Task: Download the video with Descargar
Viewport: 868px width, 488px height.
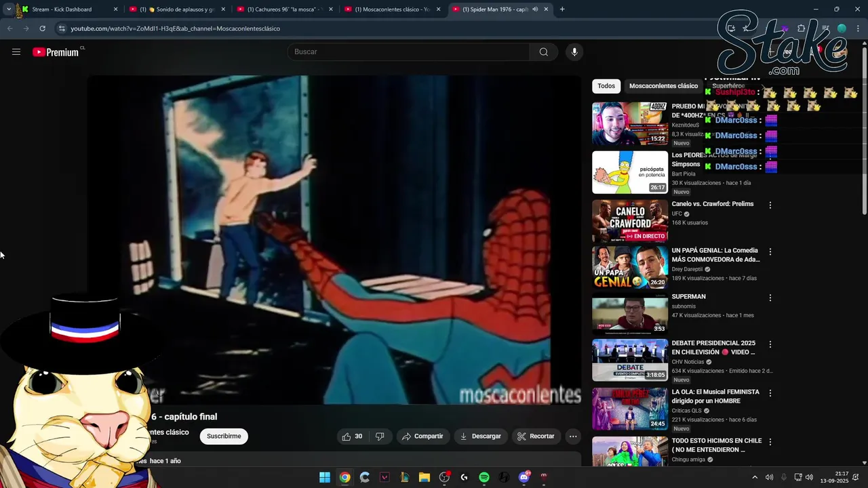Action: click(x=480, y=436)
